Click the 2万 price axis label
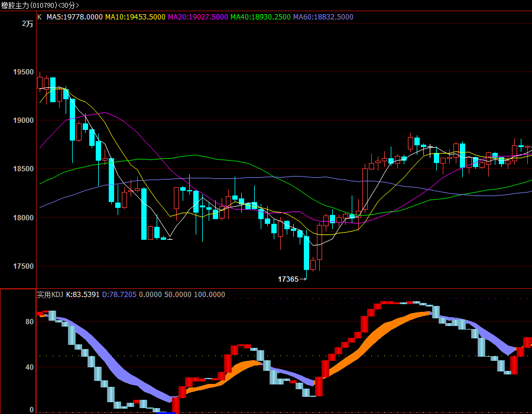Image resolution: width=532 pixels, height=414 pixels. (27, 24)
